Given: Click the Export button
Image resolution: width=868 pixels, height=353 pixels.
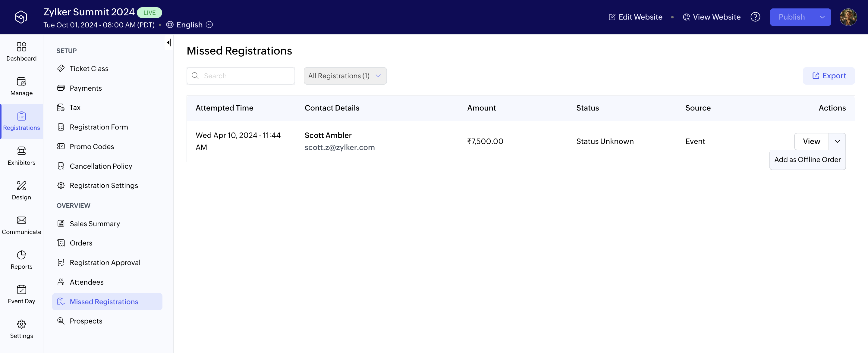Looking at the screenshot, I should [829, 76].
